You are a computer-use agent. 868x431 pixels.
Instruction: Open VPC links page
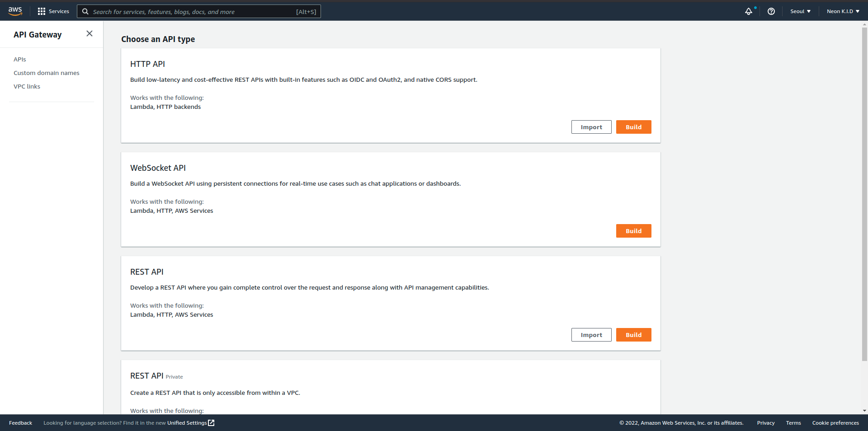click(27, 86)
